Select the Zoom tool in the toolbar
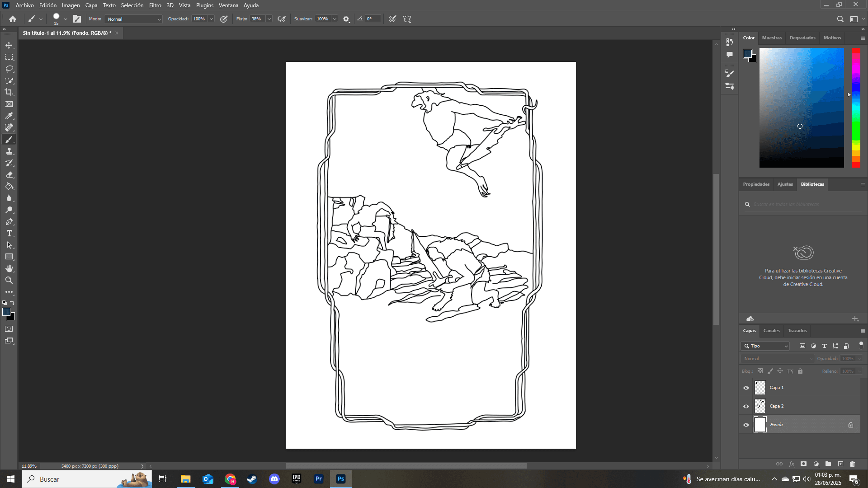Screen dimensions: 868x488 pos(9,280)
